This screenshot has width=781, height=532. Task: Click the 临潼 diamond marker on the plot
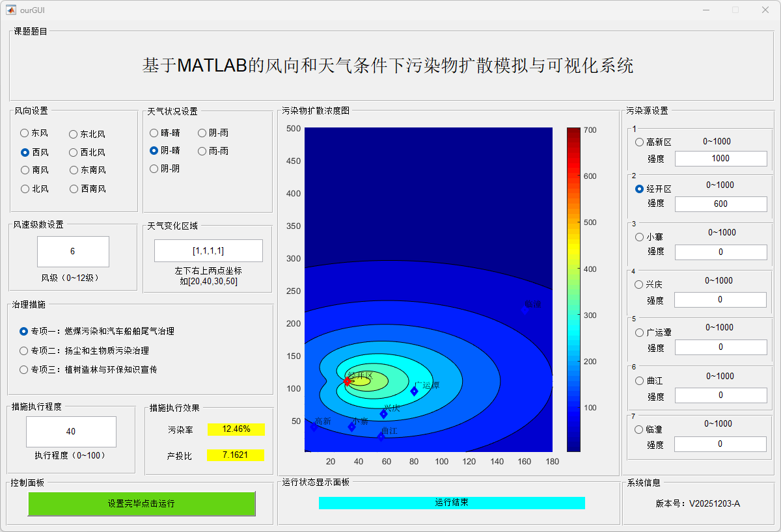point(525,310)
